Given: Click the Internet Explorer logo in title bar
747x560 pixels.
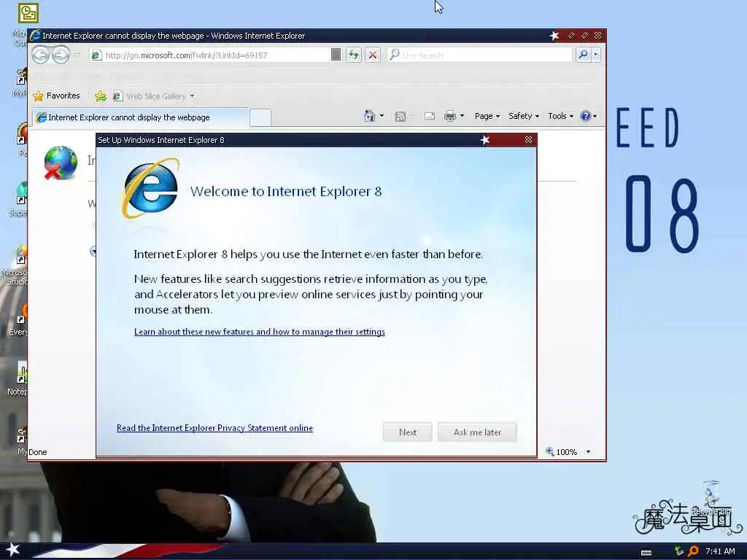Looking at the screenshot, I should pos(35,35).
